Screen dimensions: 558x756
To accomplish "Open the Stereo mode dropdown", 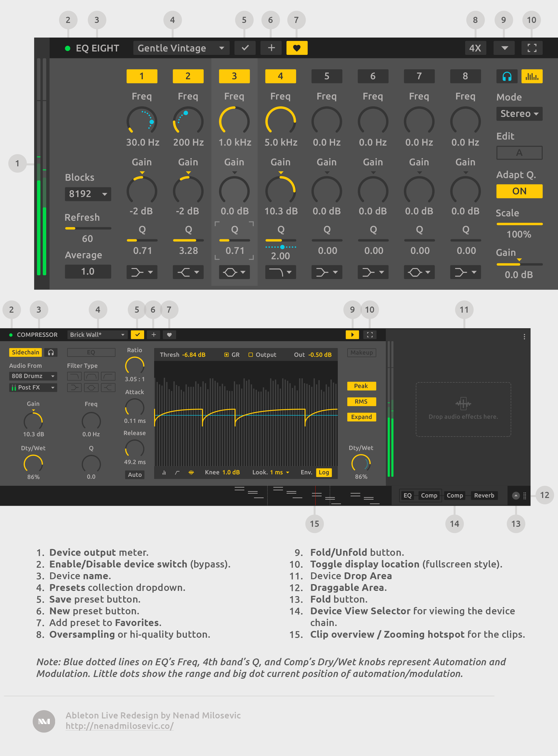I will pyautogui.click(x=519, y=113).
